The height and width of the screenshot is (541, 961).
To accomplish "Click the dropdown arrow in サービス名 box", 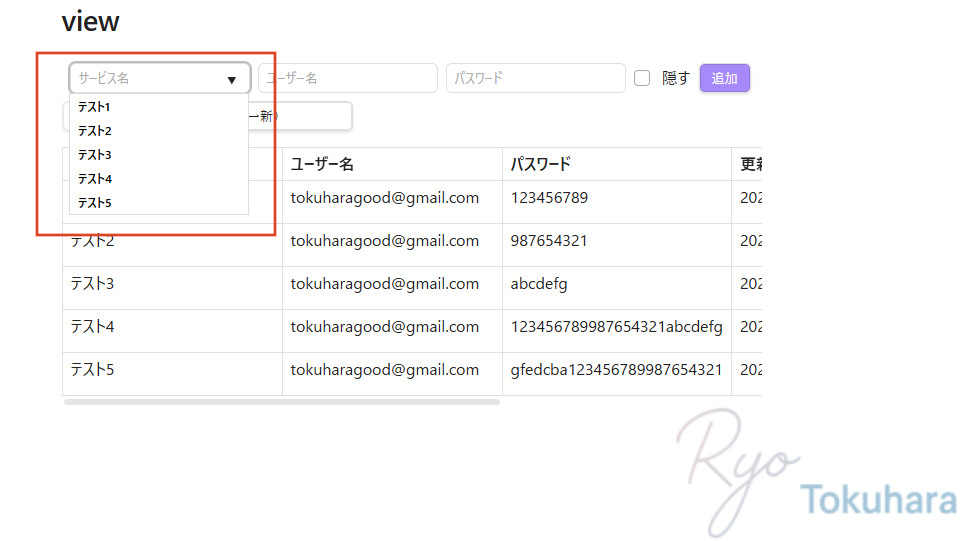I will tap(232, 79).
